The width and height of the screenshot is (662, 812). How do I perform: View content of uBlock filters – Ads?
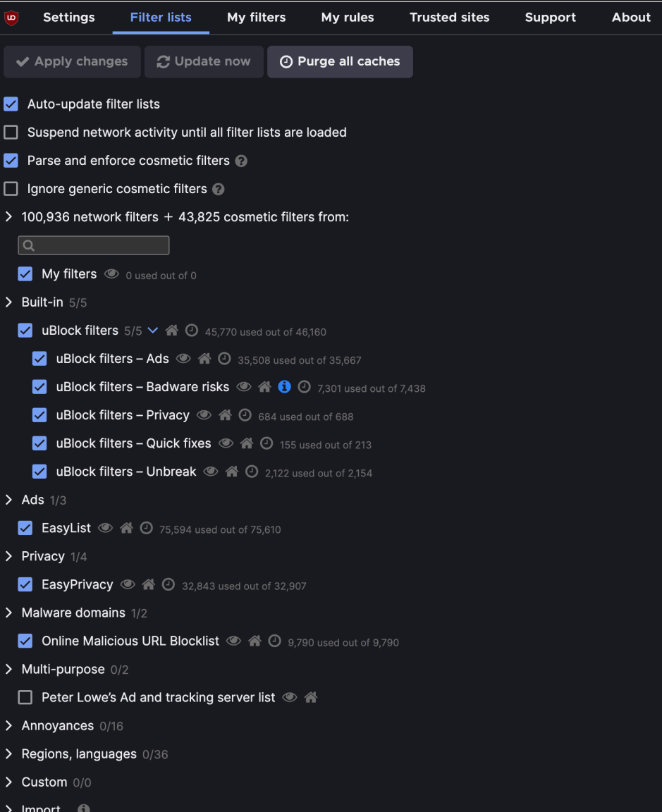coord(183,358)
